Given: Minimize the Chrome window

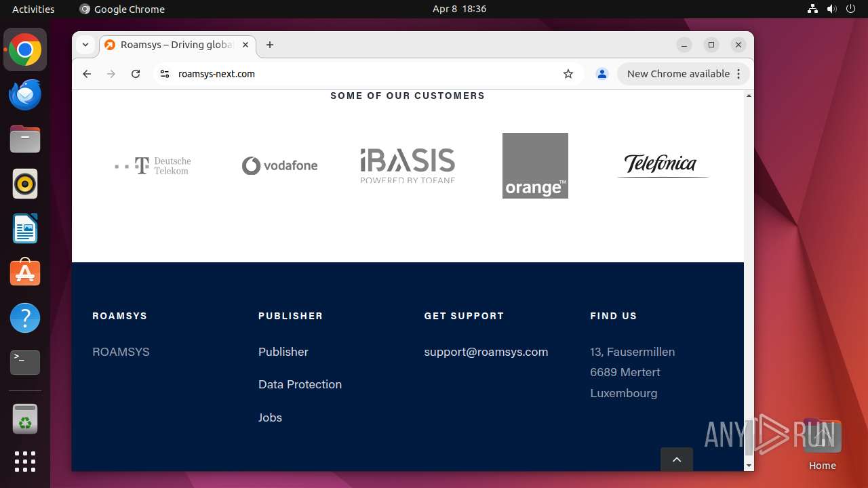Looking at the screenshot, I should coord(684,45).
